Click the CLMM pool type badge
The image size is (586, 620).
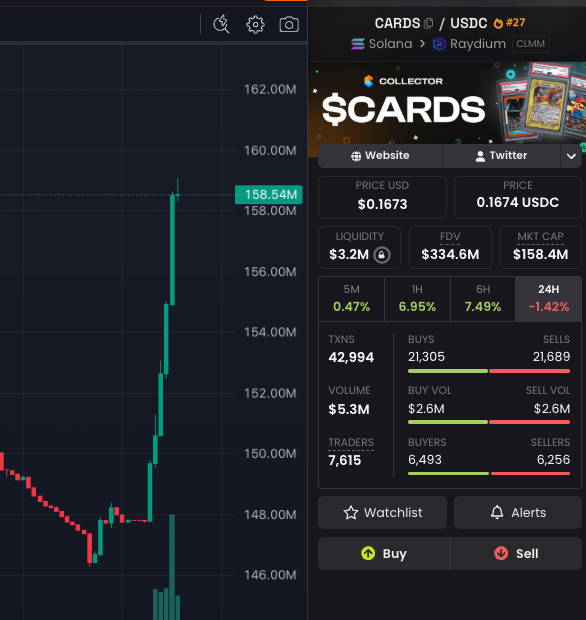[x=531, y=44]
